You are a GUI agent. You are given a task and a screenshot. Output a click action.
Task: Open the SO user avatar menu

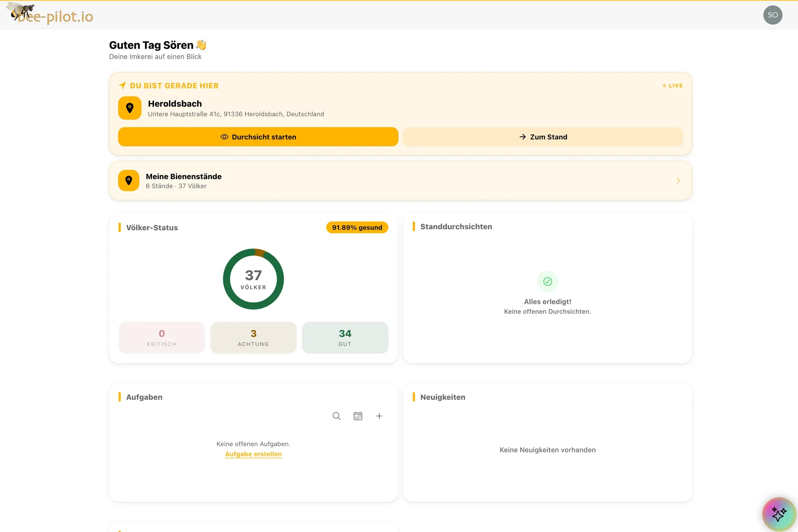[x=773, y=15]
